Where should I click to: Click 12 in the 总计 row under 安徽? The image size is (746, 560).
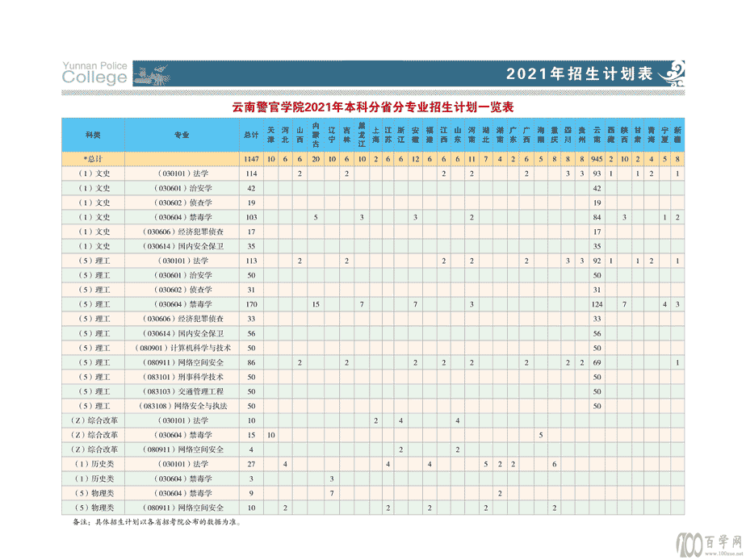coord(415,159)
